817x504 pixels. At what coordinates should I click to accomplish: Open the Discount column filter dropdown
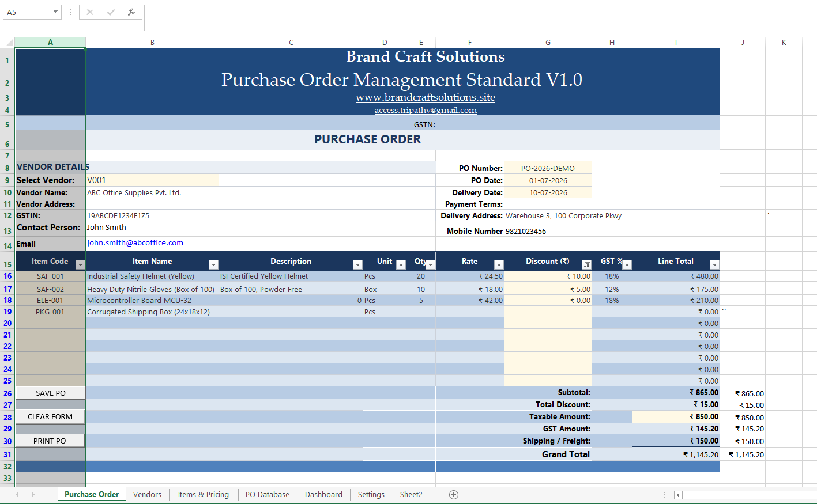[x=586, y=264]
